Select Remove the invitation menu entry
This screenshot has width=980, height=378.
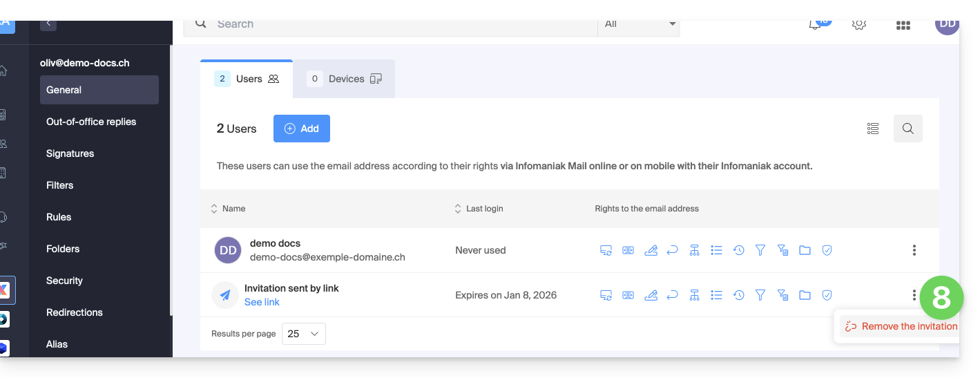(901, 326)
